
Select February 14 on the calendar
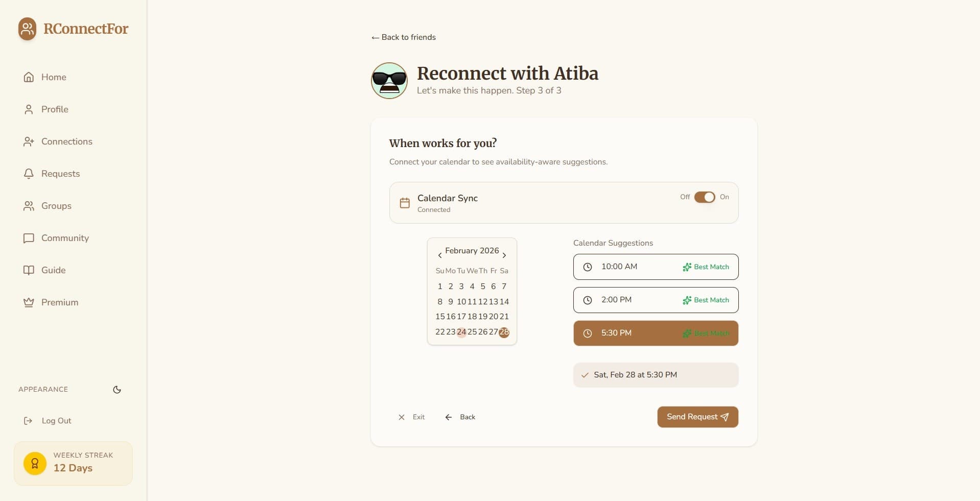click(504, 302)
